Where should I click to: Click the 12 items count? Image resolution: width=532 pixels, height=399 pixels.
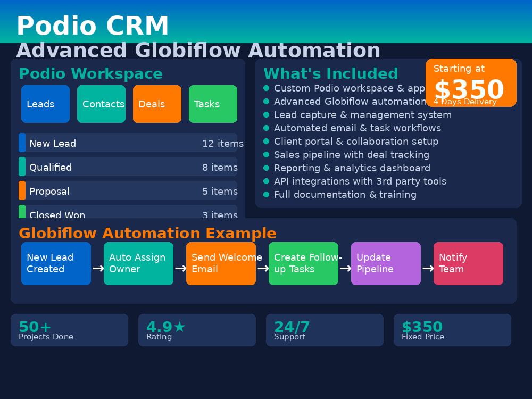tap(223, 144)
